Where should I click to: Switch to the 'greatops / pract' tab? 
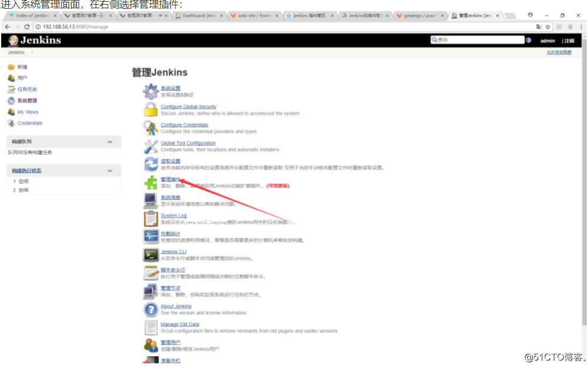pyautogui.click(x=420, y=16)
